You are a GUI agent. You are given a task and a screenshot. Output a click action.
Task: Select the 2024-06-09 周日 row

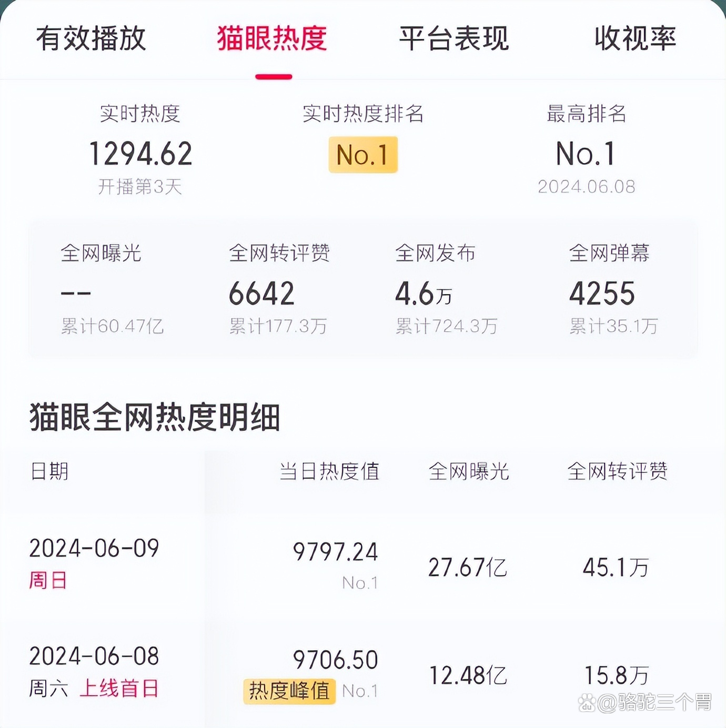click(363, 566)
